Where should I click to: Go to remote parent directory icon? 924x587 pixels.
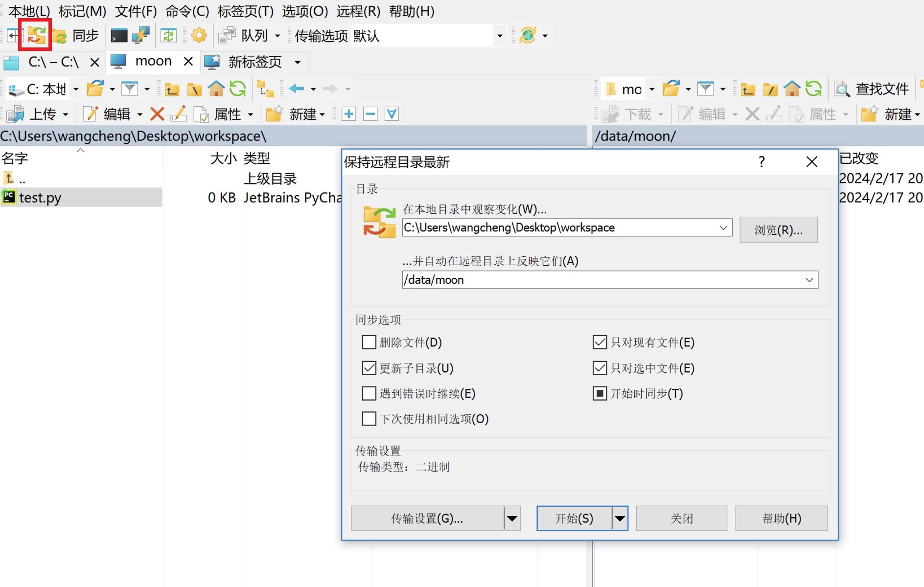(x=748, y=89)
